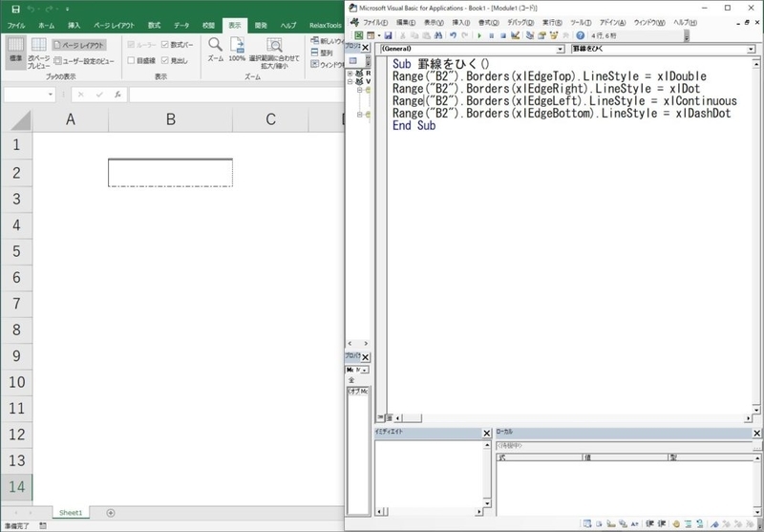Click the View Microsoft Excel icon in VBA toolbar
Image resolution: width=764 pixels, height=532 pixels.
[x=359, y=35]
